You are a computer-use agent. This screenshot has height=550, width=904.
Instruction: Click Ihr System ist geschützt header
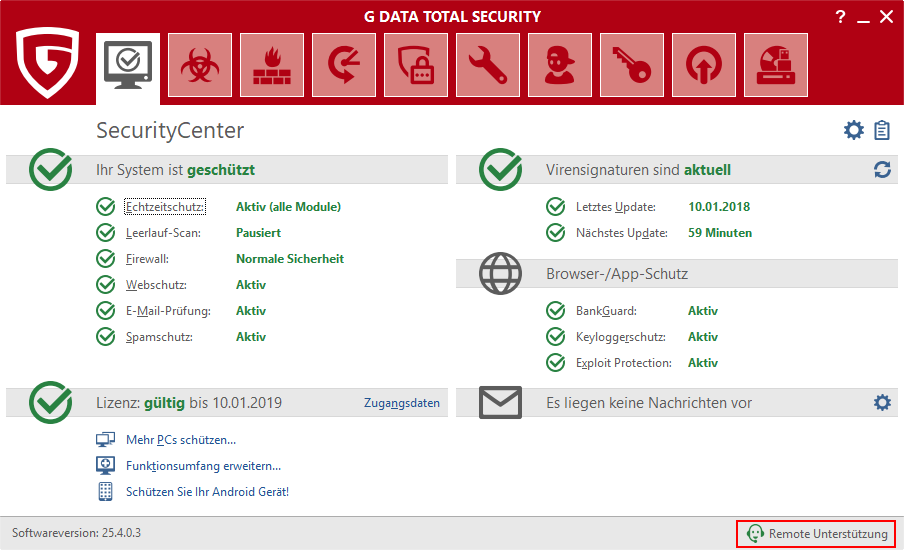[x=175, y=170]
